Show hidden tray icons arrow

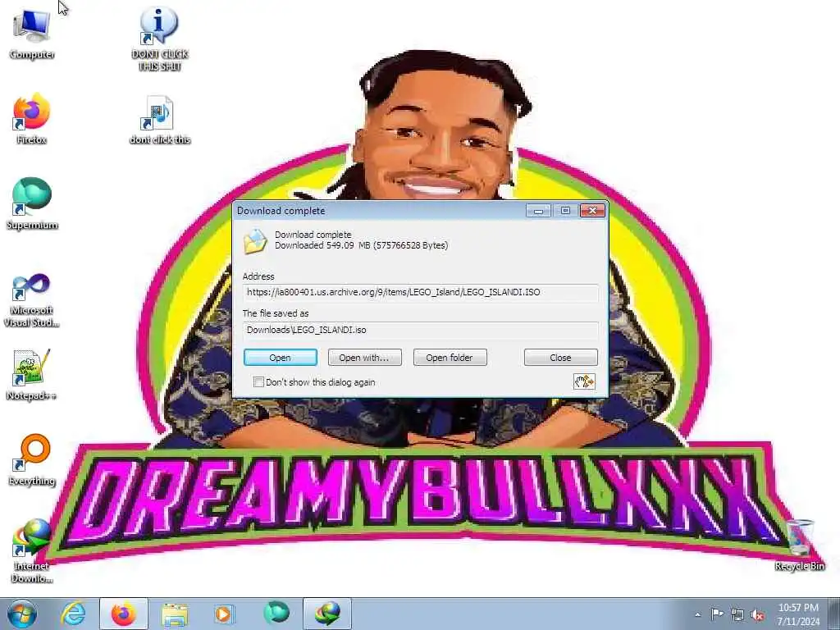click(697, 614)
